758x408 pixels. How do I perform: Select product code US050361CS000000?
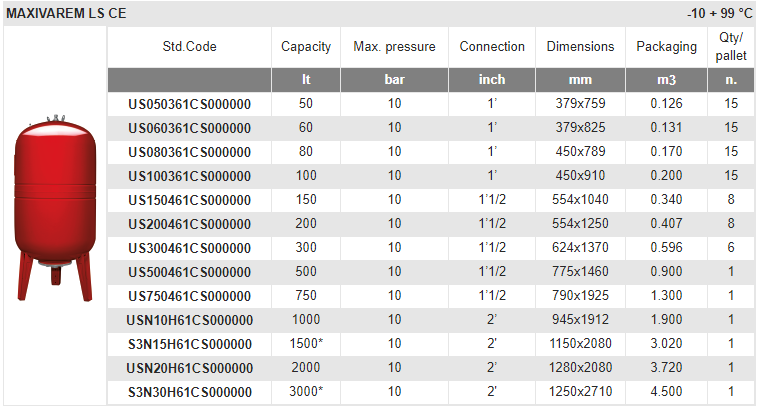tap(190, 104)
